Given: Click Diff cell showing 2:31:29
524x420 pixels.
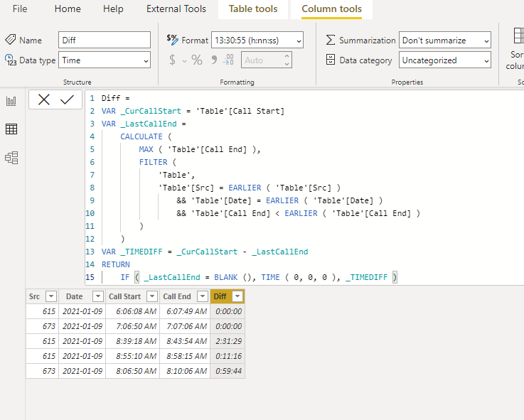Looking at the screenshot, I should (228, 341).
